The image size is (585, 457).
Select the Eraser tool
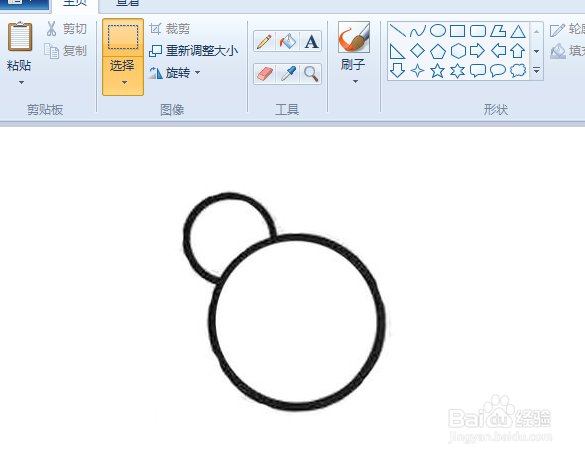(x=265, y=74)
